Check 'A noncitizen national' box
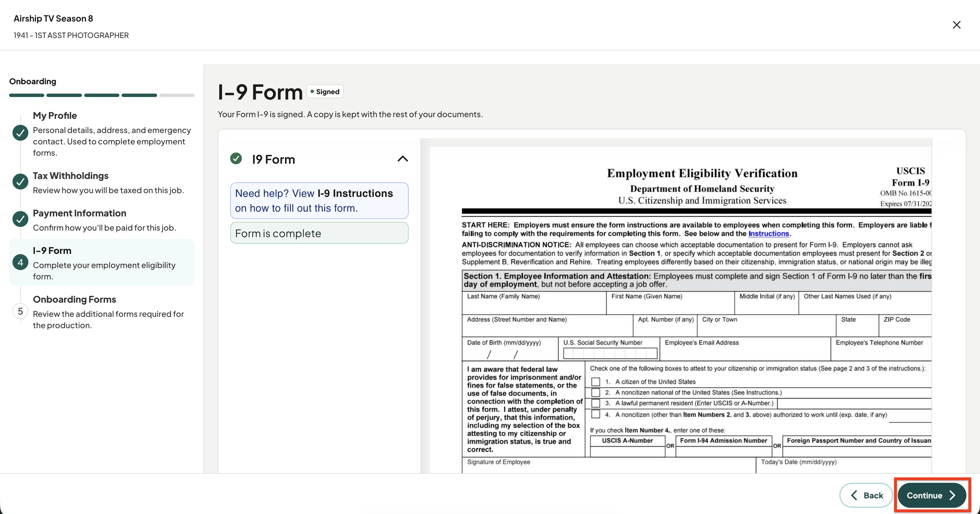 (596, 392)
